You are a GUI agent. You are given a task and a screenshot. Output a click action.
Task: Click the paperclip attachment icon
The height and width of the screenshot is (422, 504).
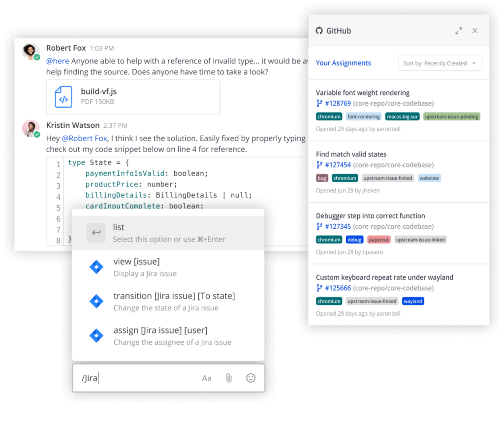[x=228, y=378]
